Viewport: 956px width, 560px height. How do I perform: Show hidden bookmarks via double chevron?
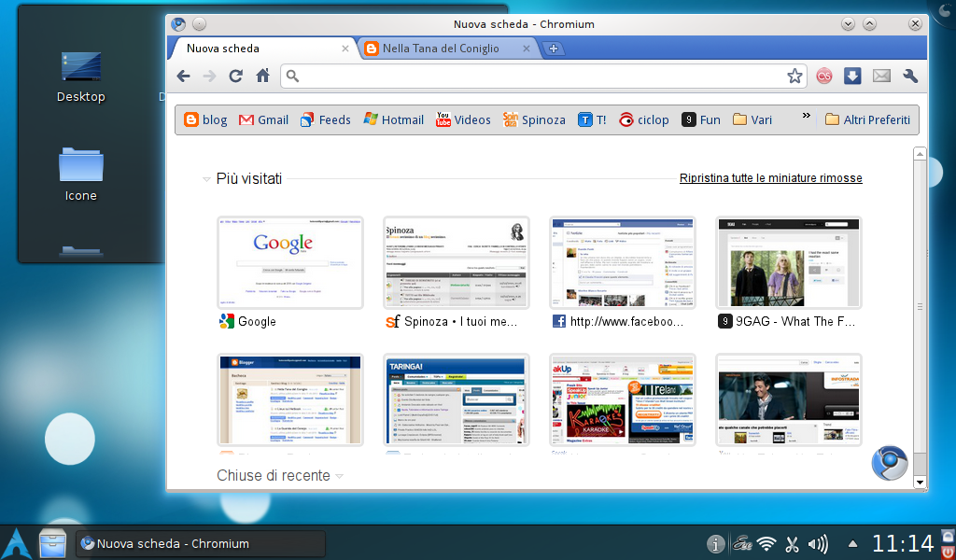click(806, 116)
